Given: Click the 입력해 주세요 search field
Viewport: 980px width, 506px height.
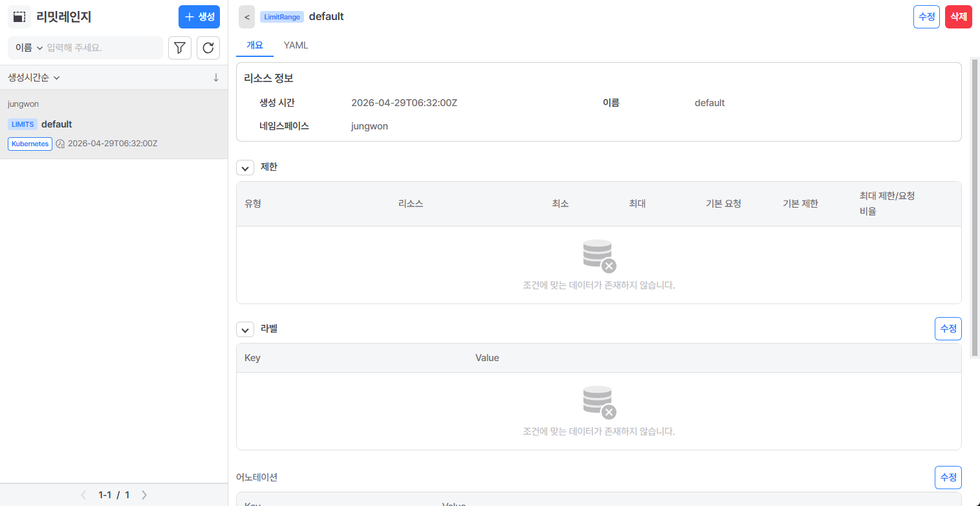Looking at the screenshot, I should click(103, 48).
